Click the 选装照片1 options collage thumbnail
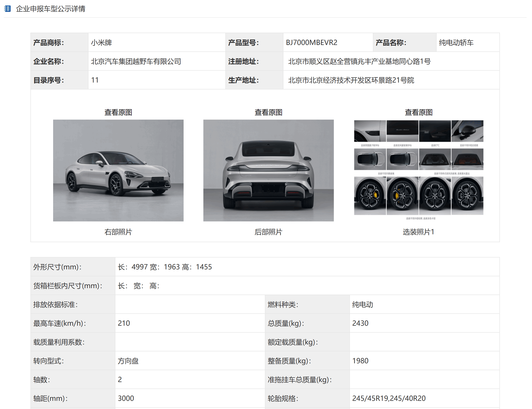Screen dimensions: 532x409 [419, 171]
